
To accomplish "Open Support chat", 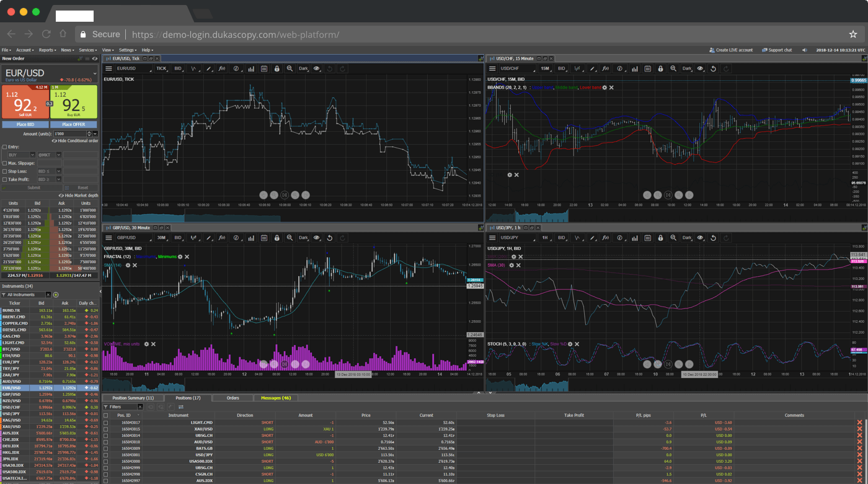I will click(x=777, y=50).
